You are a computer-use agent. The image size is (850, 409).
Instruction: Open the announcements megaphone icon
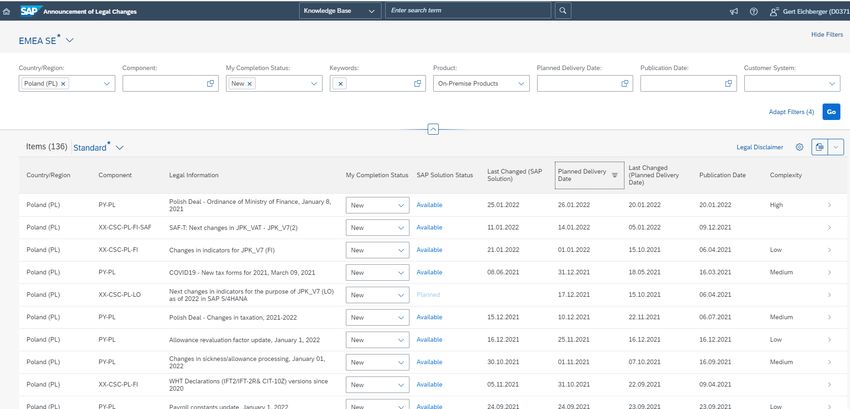734,11
